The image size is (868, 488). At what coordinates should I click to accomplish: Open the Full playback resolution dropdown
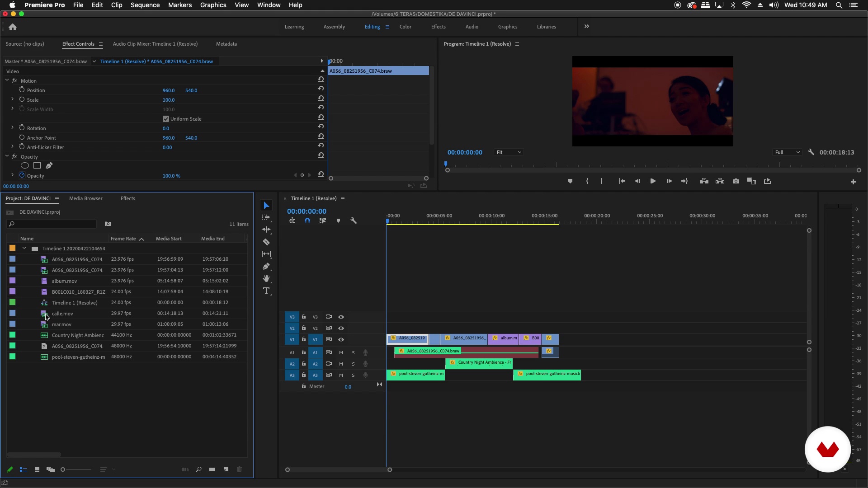pos(787,152)
